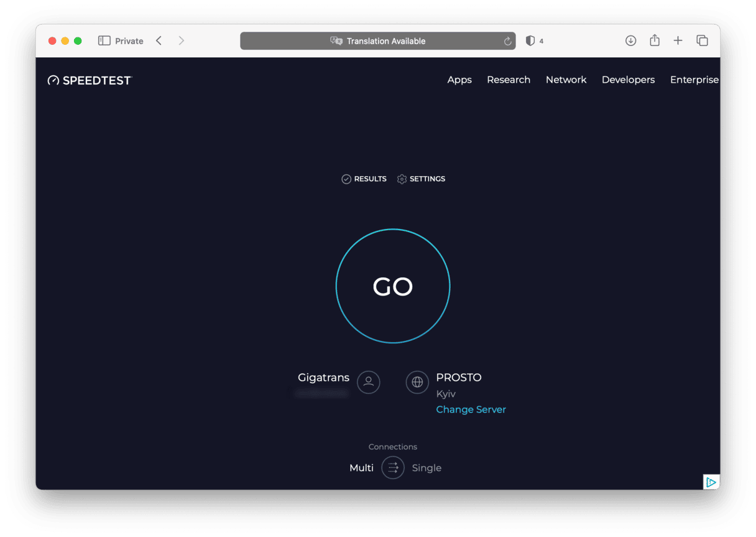Click the reload page icon
The width and height of the screenshot is (756, 537).
(507, 41)
